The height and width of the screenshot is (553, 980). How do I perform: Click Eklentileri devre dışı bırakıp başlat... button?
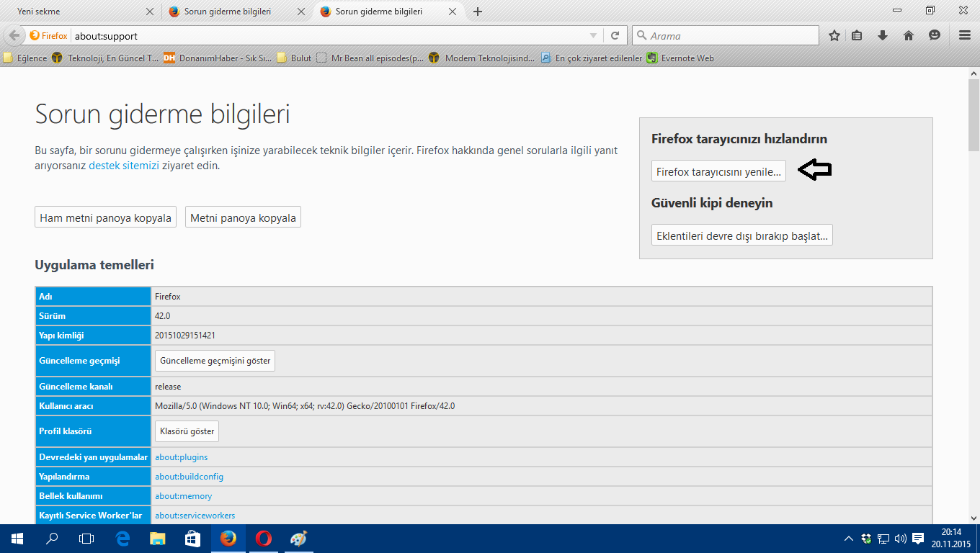[742, 235]
